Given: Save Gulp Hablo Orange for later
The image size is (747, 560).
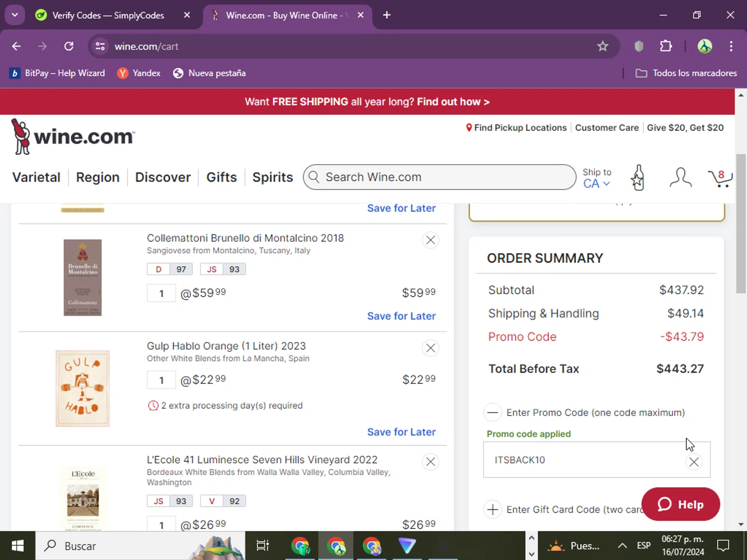Looking at the screenshot, I should click(x=401, y=432).
